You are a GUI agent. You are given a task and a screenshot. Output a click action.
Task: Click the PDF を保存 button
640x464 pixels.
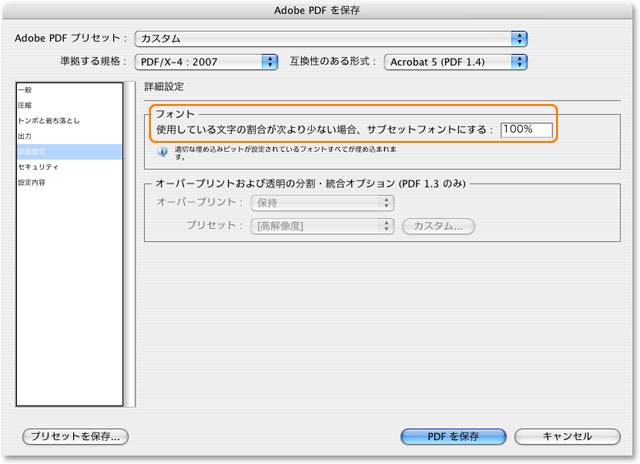click(453, 437)
